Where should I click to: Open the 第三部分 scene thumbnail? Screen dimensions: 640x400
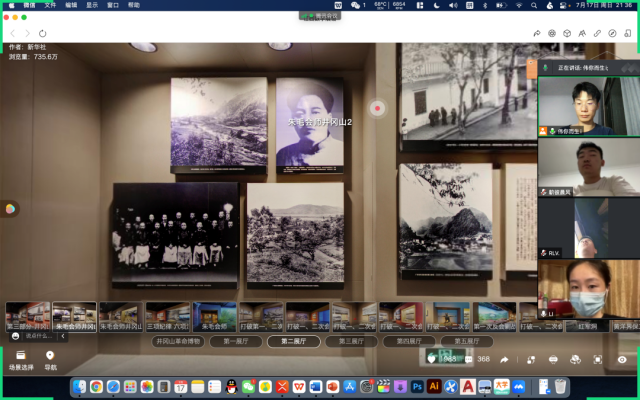[28, 317]
